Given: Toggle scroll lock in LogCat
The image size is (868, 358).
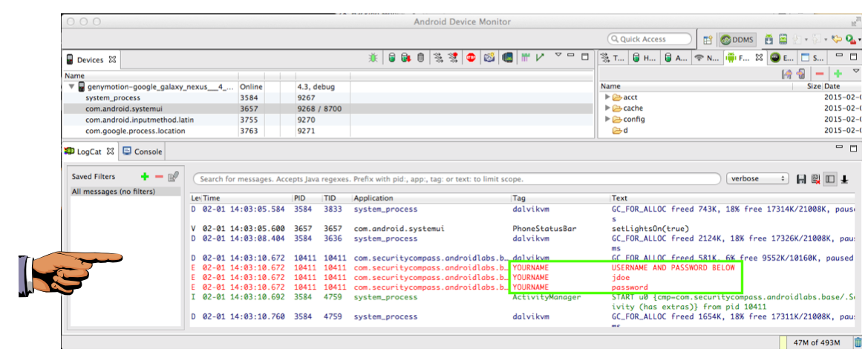Looking at the screenshot, I should (x=844, y=179).
